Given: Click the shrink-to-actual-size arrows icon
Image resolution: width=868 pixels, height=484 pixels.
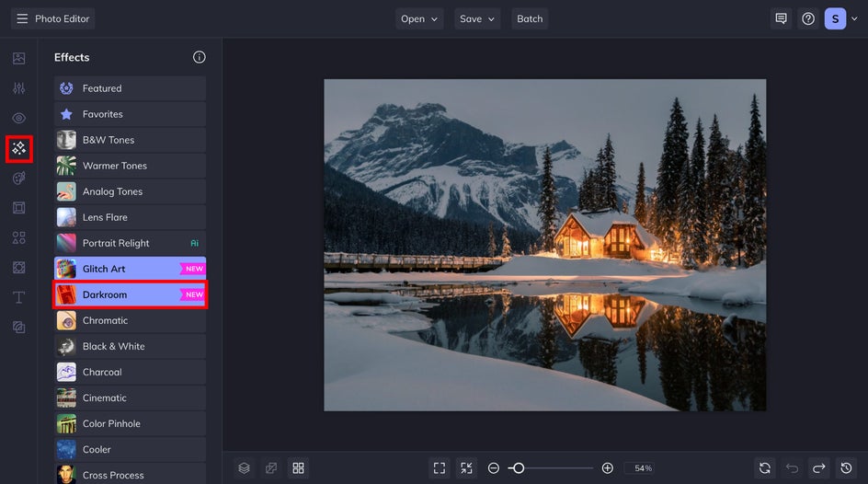Looking at the screenshot, I should click(x=467, y=468).
